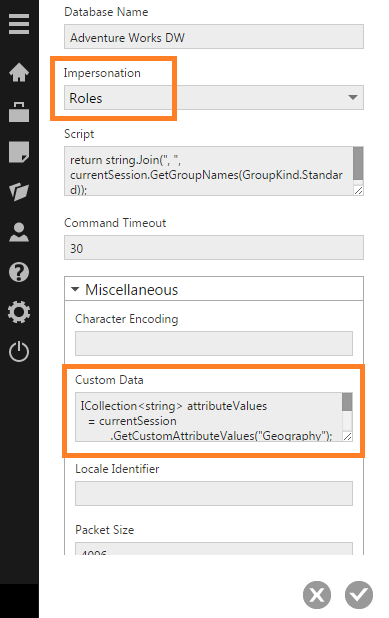Open the user profile icon
The image size is (389, 618).
coord(19,232)
